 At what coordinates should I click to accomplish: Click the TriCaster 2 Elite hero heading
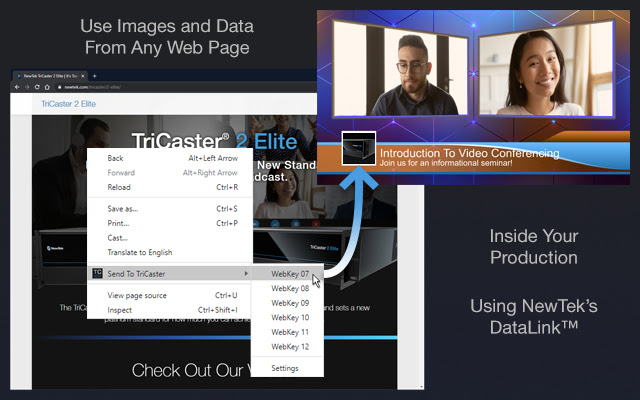[214, 141]
